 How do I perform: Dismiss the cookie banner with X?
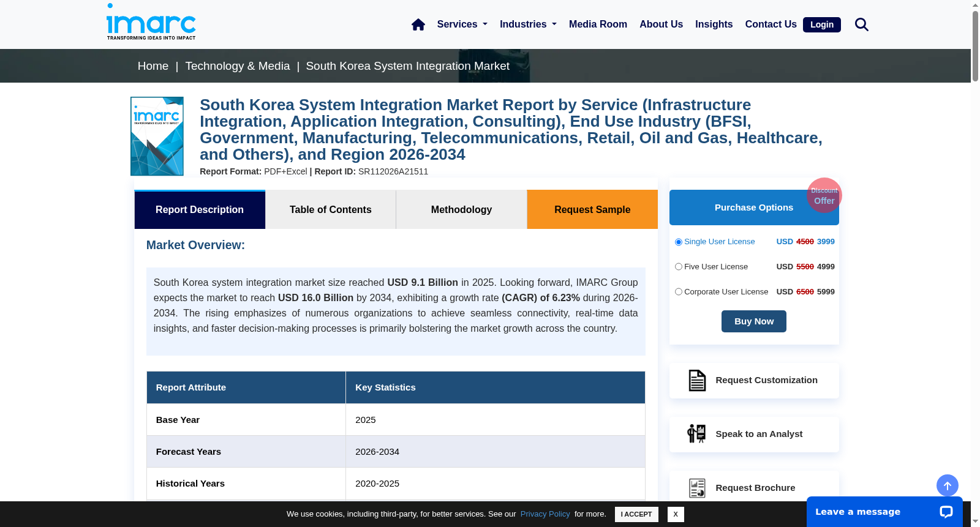676,514
